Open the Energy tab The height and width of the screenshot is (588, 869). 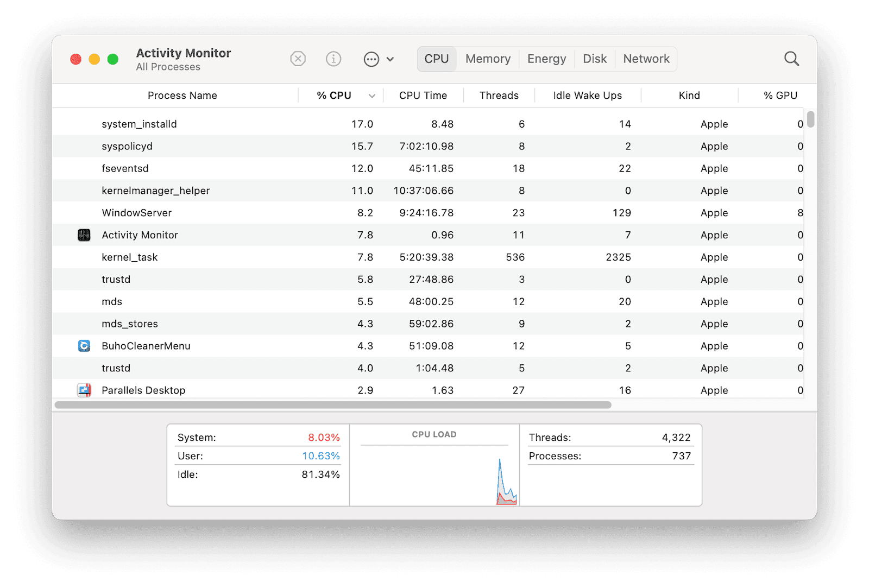click(546, 59)
